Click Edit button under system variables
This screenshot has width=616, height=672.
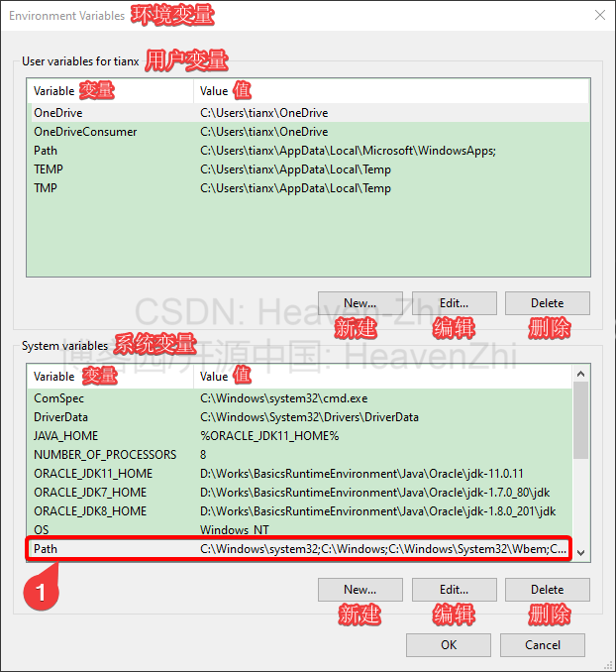click(454, 590)
